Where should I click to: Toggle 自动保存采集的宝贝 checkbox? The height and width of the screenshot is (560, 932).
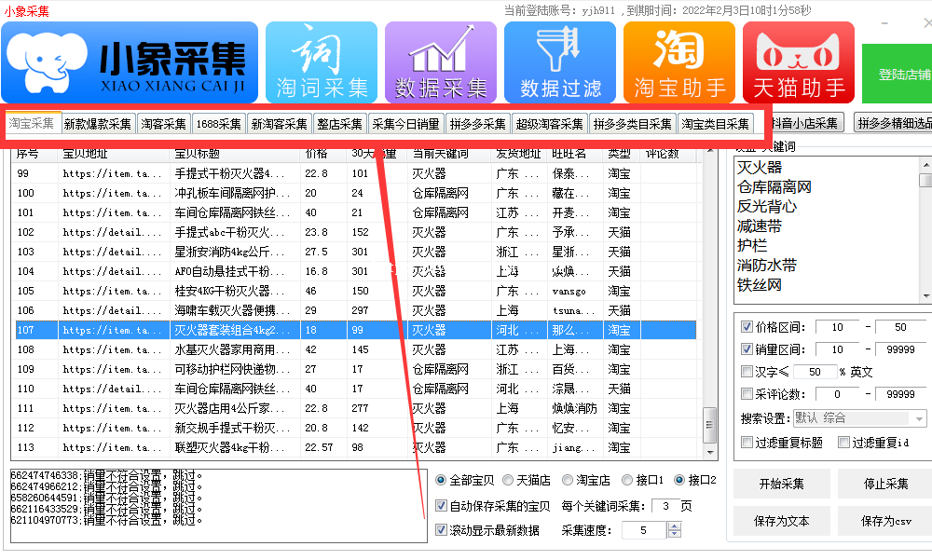click(441, 506)
